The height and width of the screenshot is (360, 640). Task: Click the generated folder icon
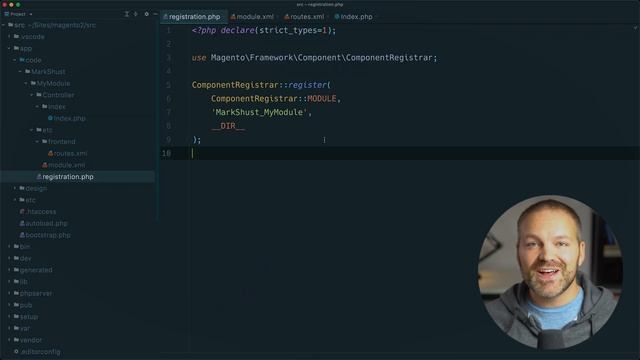click(16, 270)
